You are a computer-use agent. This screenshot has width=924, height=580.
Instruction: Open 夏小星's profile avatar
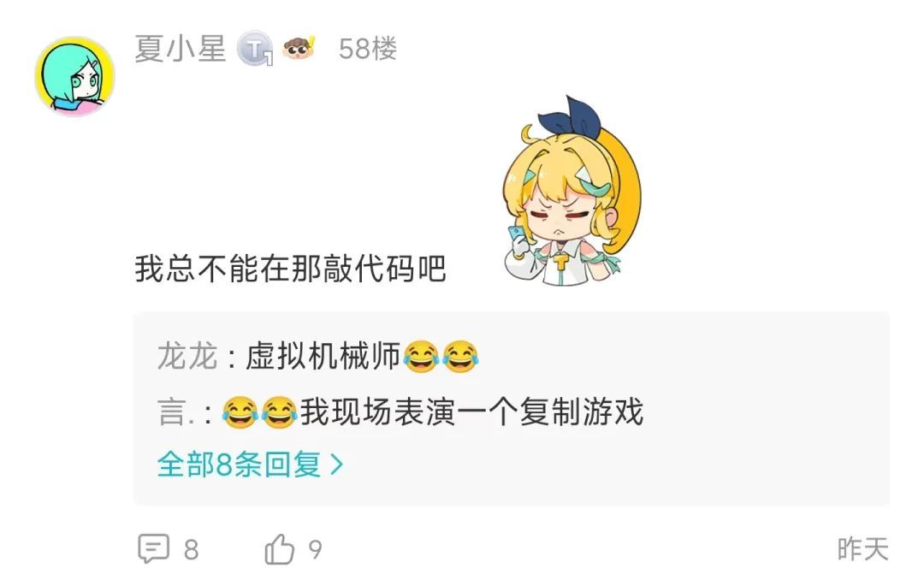pyautogui.click(x=74, y=76)
